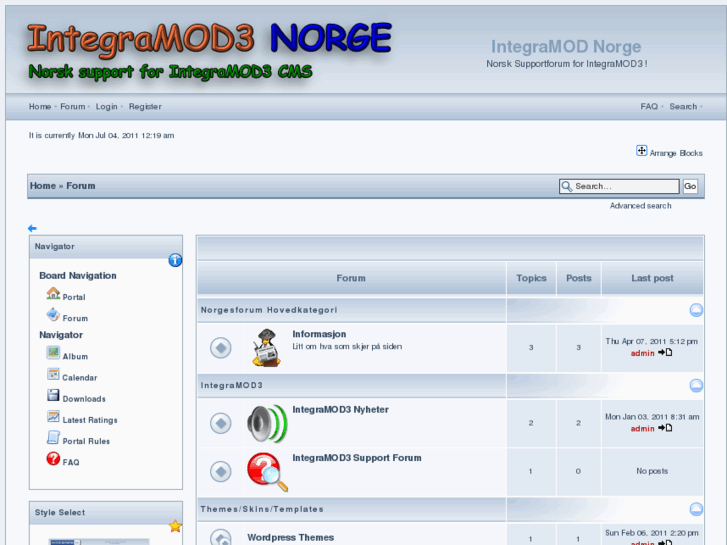Open the Wordpress Themes forum link
This screenshot has width=727, height=545.
point(290,538)
